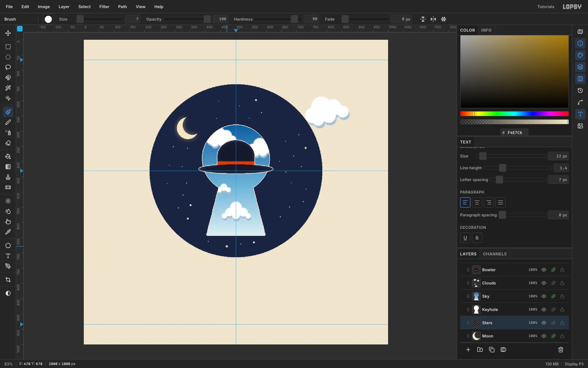Hide the Bowler layer
Image resolution: width=588 pixels, height=368 pixels.
point(544,270)
